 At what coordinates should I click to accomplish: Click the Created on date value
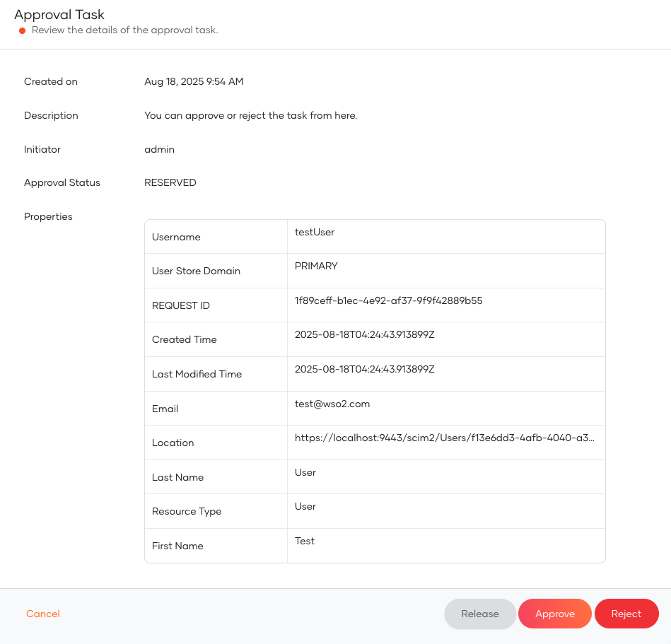[x=194, y=81]
